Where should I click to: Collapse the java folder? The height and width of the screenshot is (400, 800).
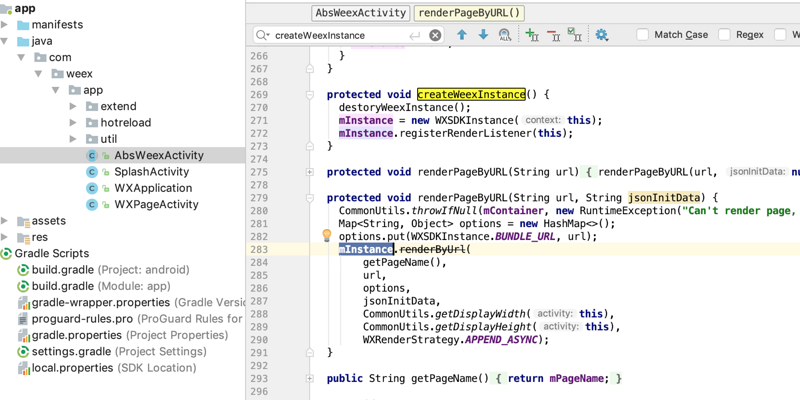[5, 41]
